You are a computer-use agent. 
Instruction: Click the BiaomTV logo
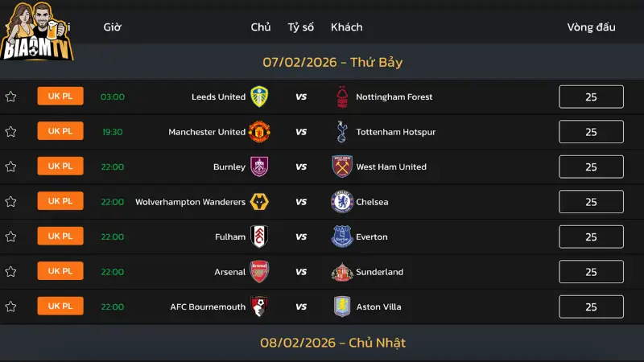pyautogui.click(x=37, y=32)
